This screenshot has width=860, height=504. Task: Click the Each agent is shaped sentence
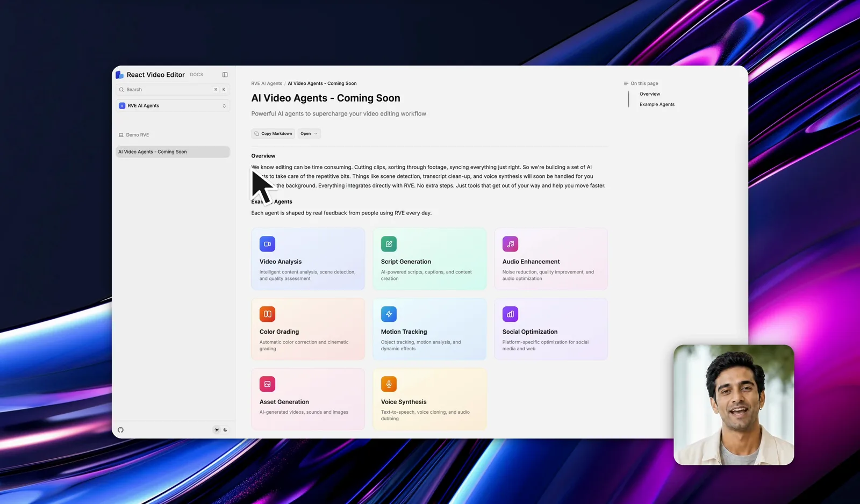[341, 213]
